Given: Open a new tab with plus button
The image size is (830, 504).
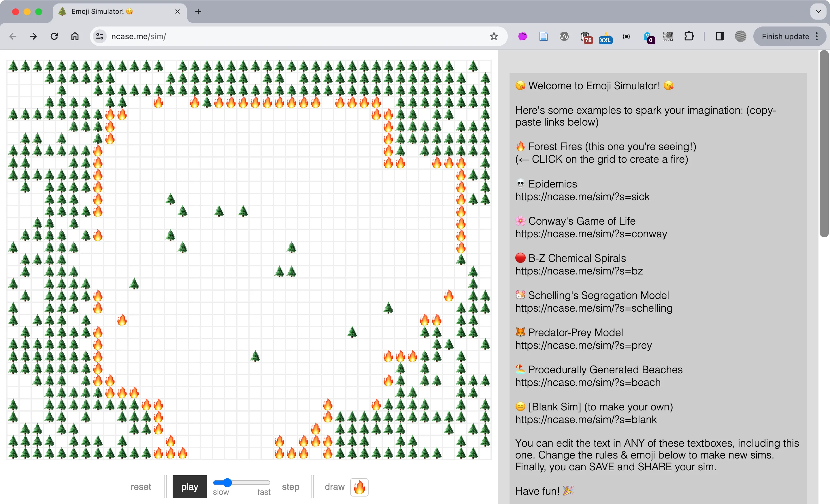Looking at the screenshot, I should coord(198,12).
